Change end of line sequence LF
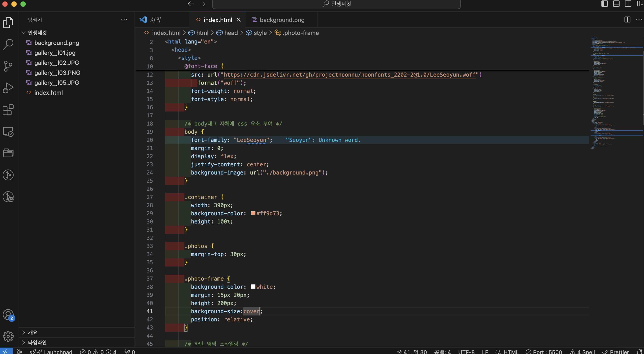Viewport: 644px width, 354px height. (x=485, y=351)
